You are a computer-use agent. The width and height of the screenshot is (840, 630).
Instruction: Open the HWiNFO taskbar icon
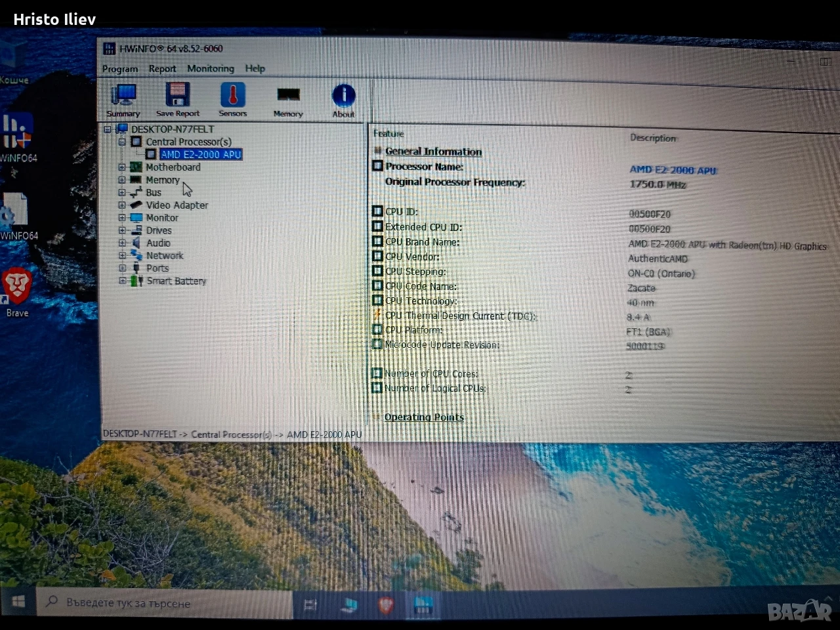[423, 605]
